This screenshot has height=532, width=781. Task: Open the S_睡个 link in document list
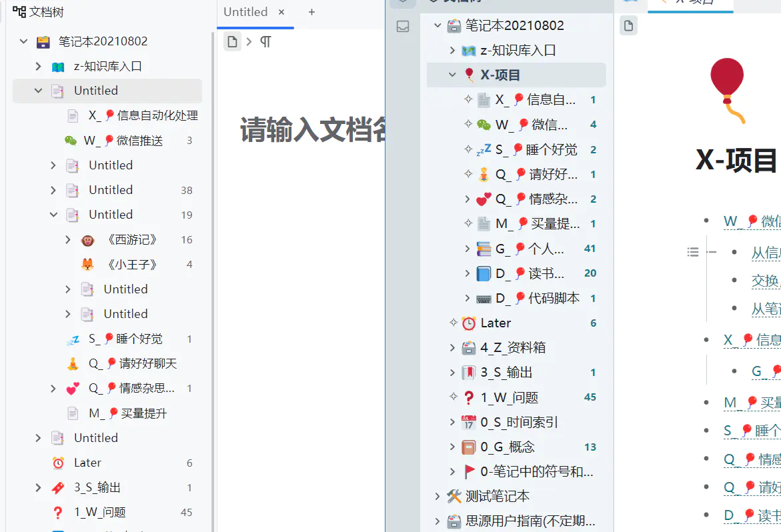[752, 431]
